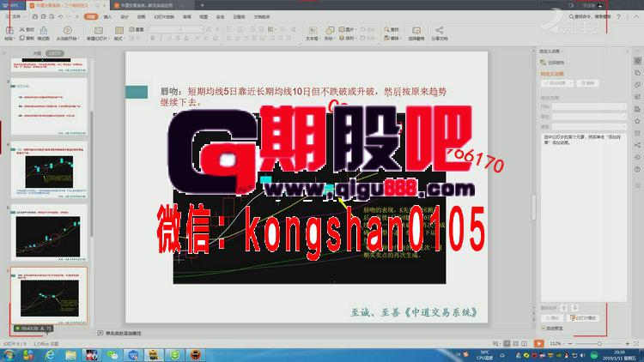Screen dimensions: 644x362
Task: Click the zoom out minus button
Action: point(570,343)
